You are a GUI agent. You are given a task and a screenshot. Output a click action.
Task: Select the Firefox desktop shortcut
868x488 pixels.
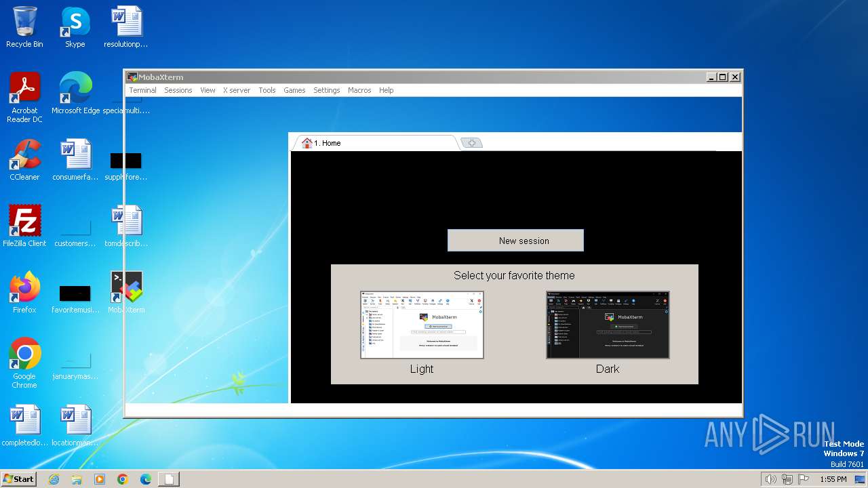tap(24, 293)
